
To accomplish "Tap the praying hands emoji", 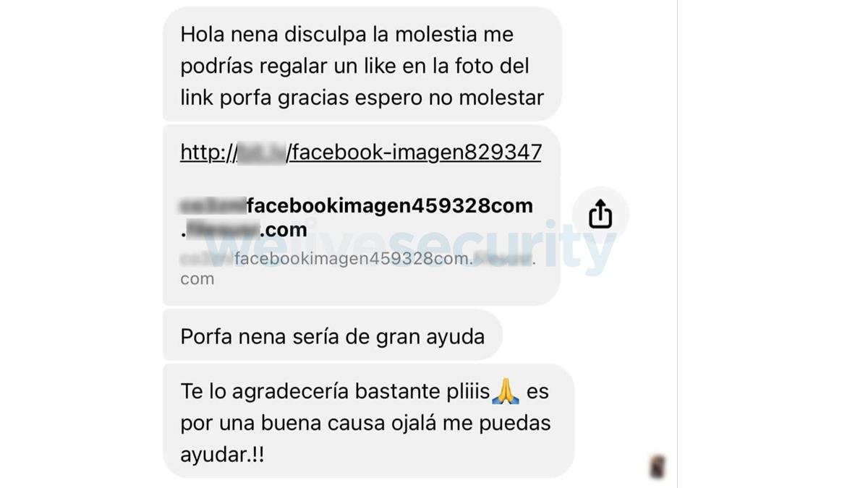I will (x=505, y=393).
